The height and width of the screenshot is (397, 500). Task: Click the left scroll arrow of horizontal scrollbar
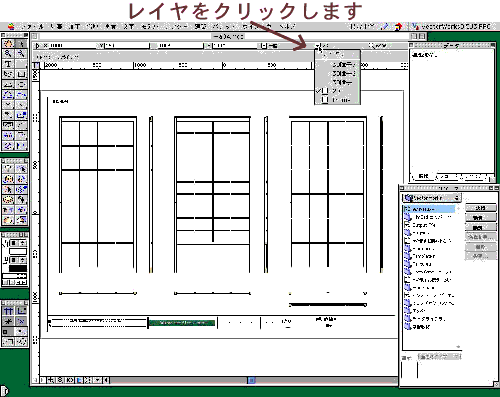point(106,380)
